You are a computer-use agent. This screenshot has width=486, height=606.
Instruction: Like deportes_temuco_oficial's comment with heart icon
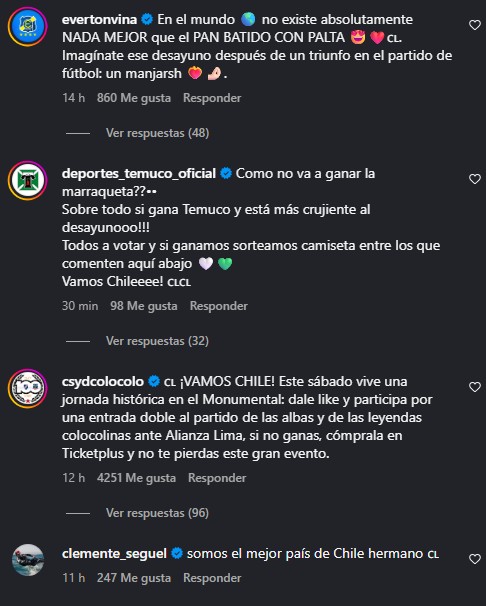pos(474,179)
